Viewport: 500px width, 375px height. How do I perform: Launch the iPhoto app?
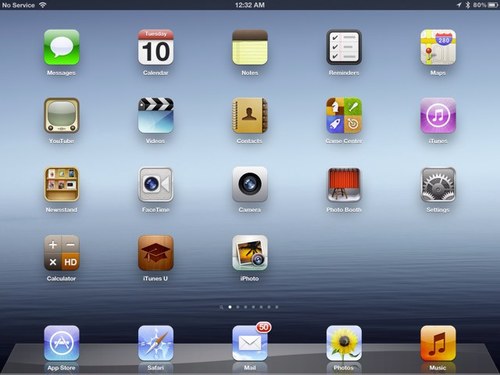[x=250, y=253]
